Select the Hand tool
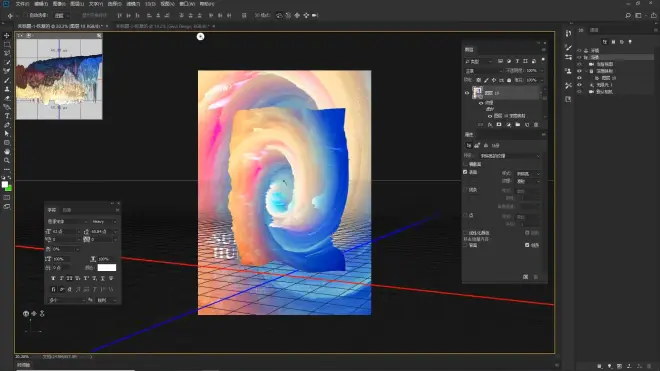This screenshot has height=371, width=660. pos(7,152)
